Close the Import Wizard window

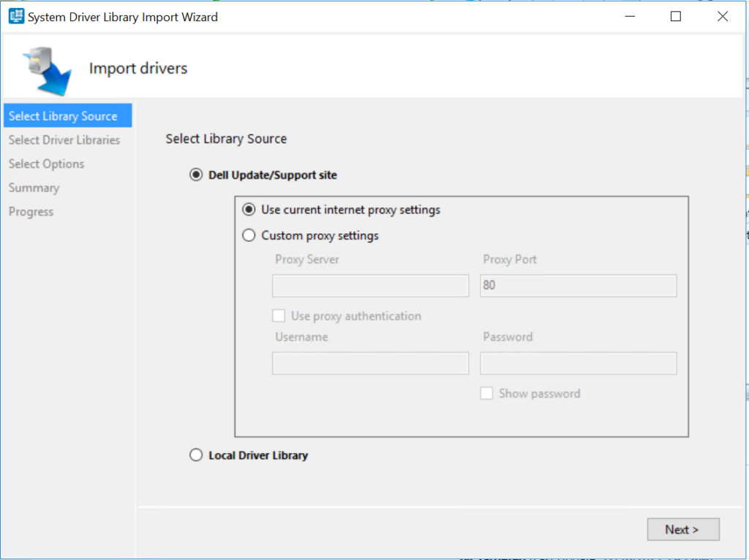point(723,16)
